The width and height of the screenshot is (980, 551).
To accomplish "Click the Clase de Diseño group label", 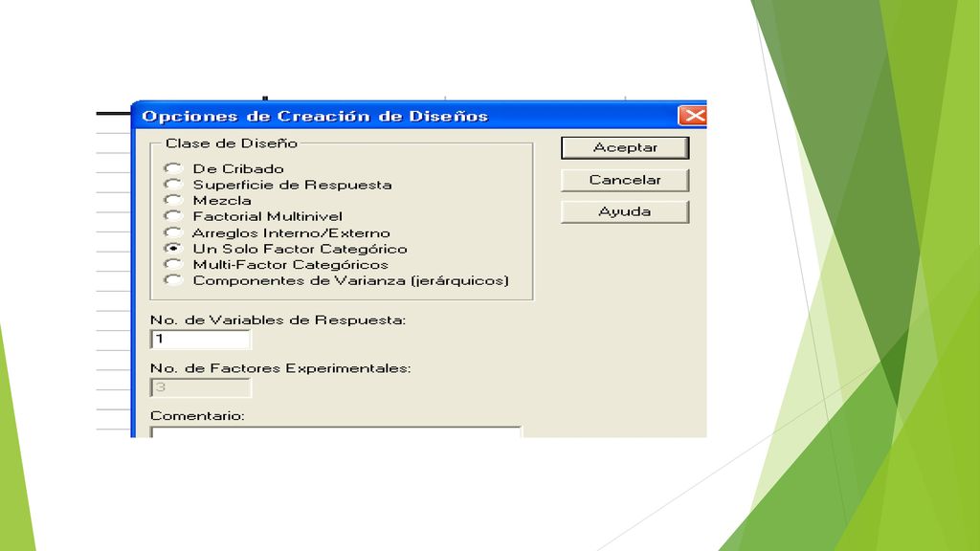I will (x=232, y=143).
